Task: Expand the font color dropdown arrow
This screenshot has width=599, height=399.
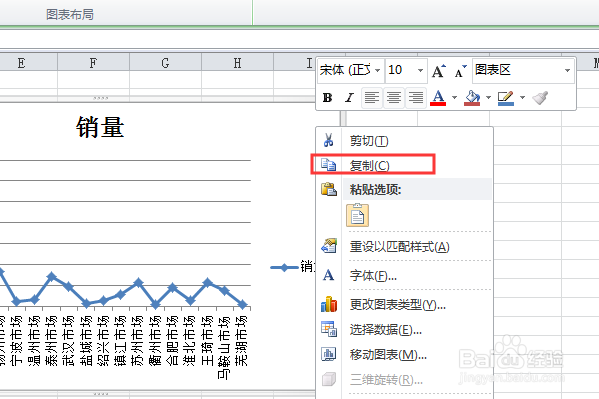Action: point(454,98)
